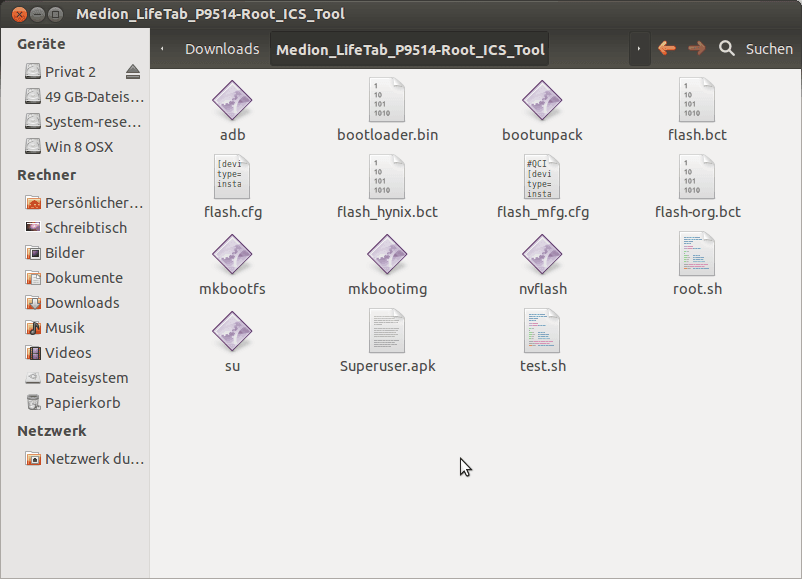Select the su executable icon
This screenshot has height=579, width=802.
point(232,331)
